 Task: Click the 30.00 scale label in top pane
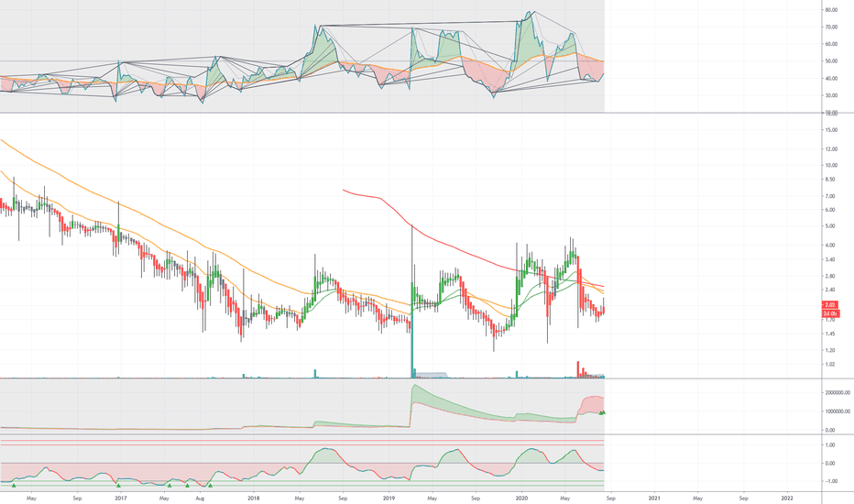click(830, 95)
